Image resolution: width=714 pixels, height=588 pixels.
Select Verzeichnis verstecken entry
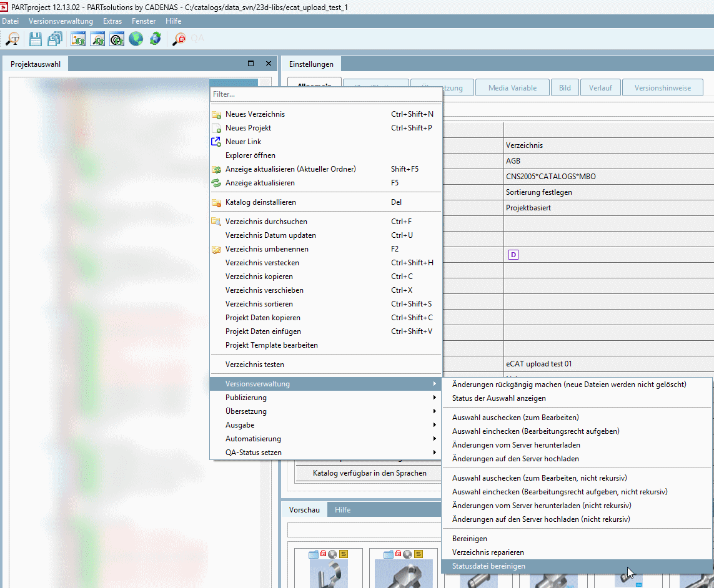coord(325,263)
